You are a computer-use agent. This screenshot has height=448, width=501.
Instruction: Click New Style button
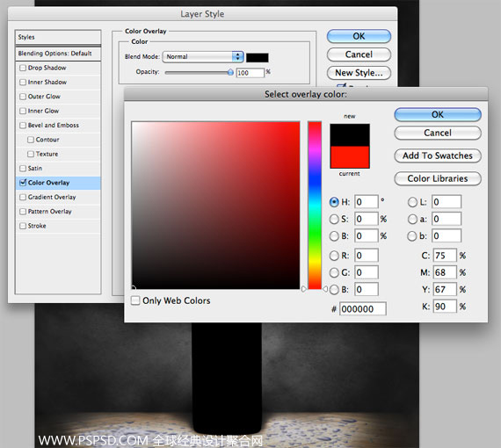point(359,73)
